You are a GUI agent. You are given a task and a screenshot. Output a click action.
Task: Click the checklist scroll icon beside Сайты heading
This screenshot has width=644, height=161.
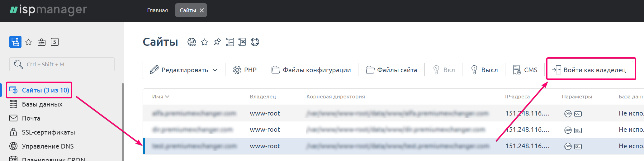click(230, 42)
